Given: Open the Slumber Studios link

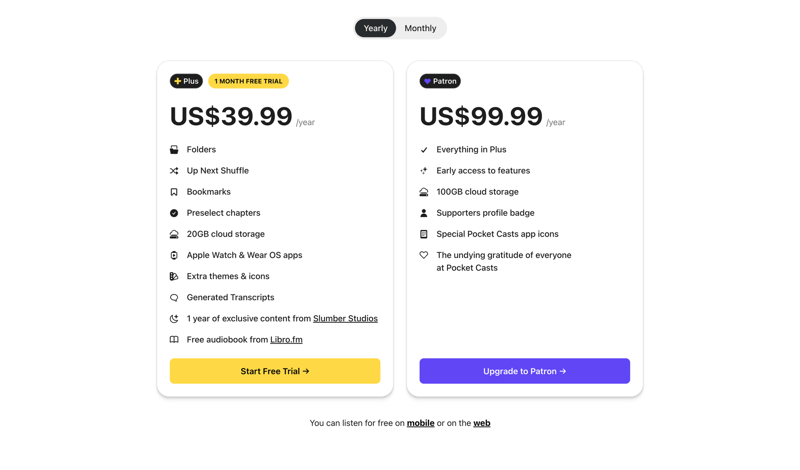Looking at the screenshot, I should (345, 319).
